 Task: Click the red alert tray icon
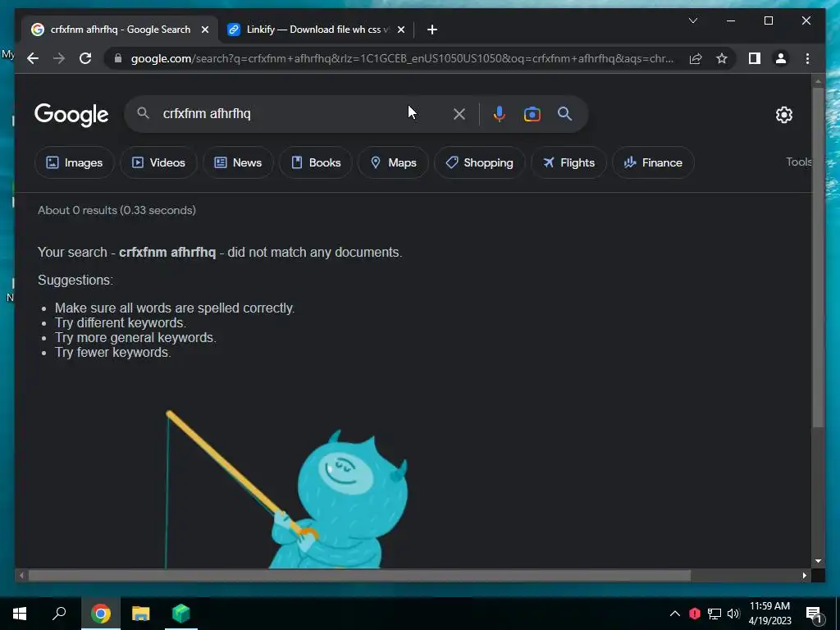click(x=695, y=614)
